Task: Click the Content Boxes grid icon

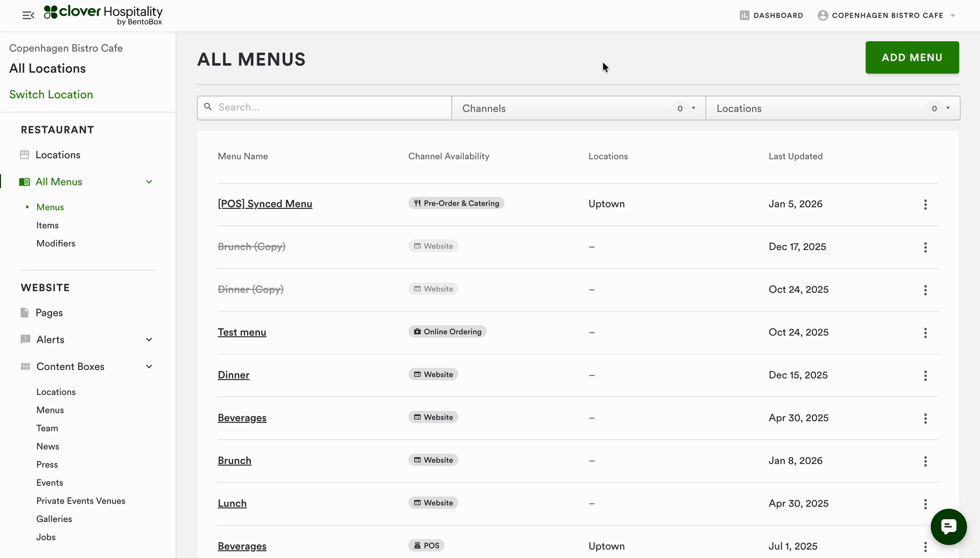Action: 25,366
